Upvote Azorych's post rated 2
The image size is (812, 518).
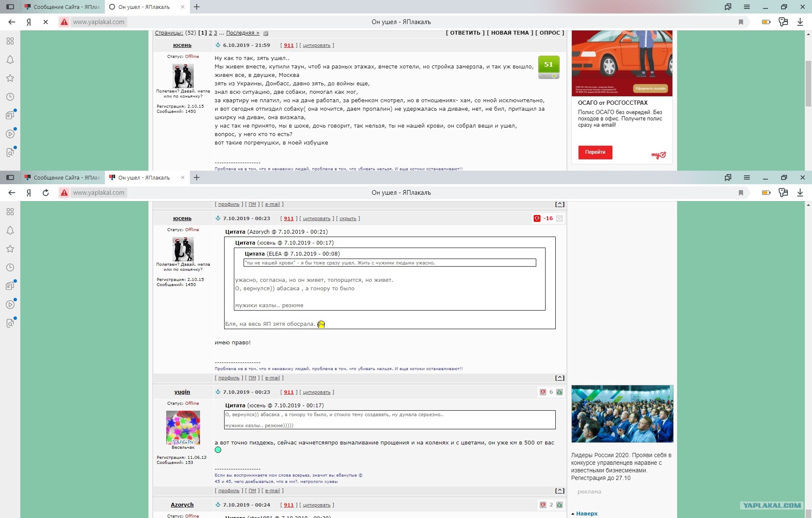point(560,505)
